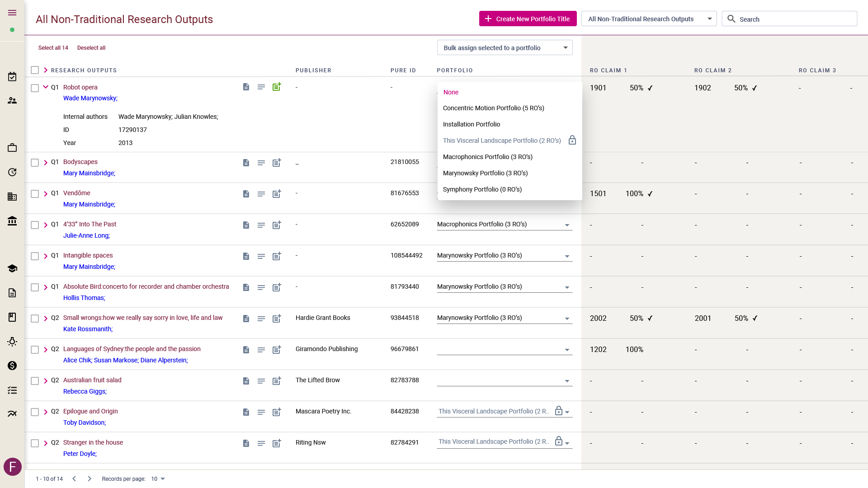Open the hamburger menu icon

click(12, 13)
